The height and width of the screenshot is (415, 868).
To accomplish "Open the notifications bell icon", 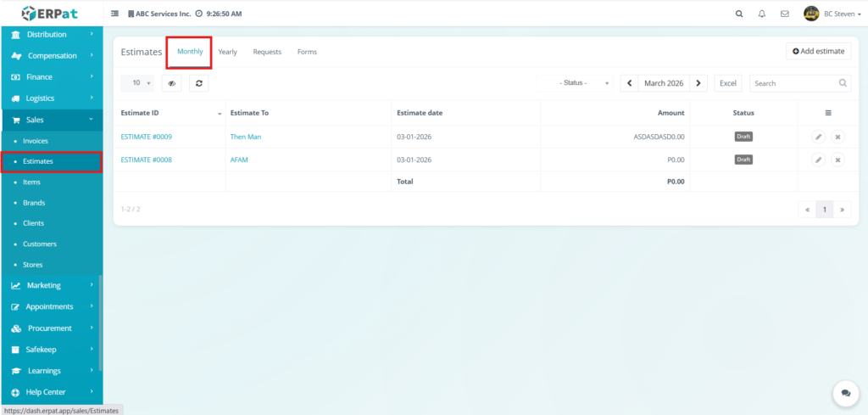I will [x=762, y=14].
